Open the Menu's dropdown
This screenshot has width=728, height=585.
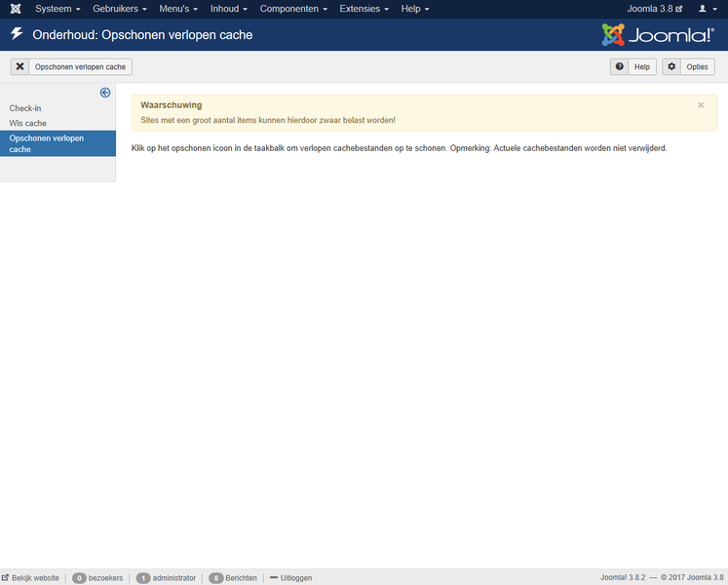pyautogui.click(x=178, y=9)
